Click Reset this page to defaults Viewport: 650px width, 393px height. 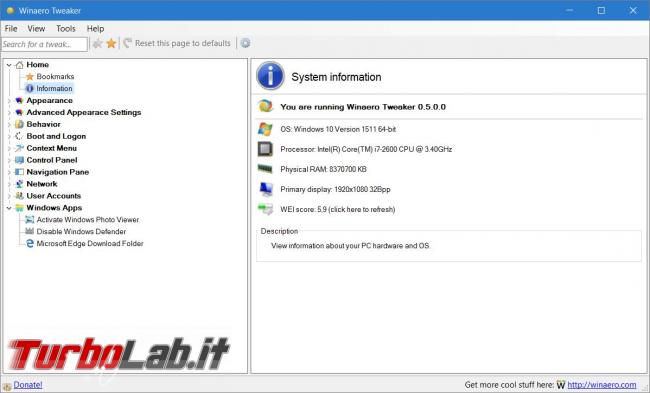(x=177, y=43)
